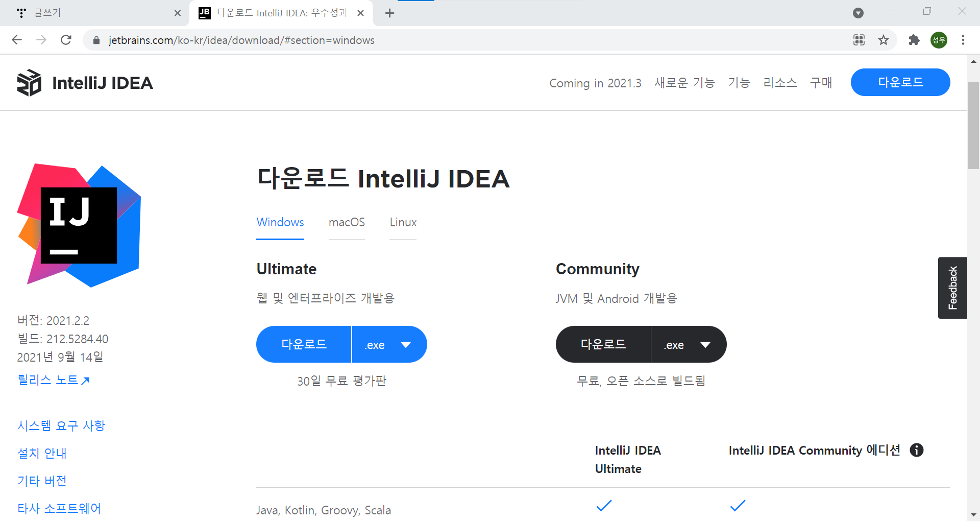Click IntelliJ IDEA Ultimate column header
This screenshot has height=521, width=980.
[628, 459]
